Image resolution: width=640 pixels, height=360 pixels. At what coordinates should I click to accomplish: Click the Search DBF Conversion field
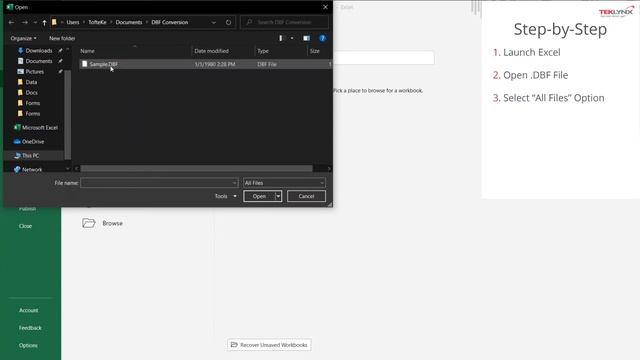(284, 22)
